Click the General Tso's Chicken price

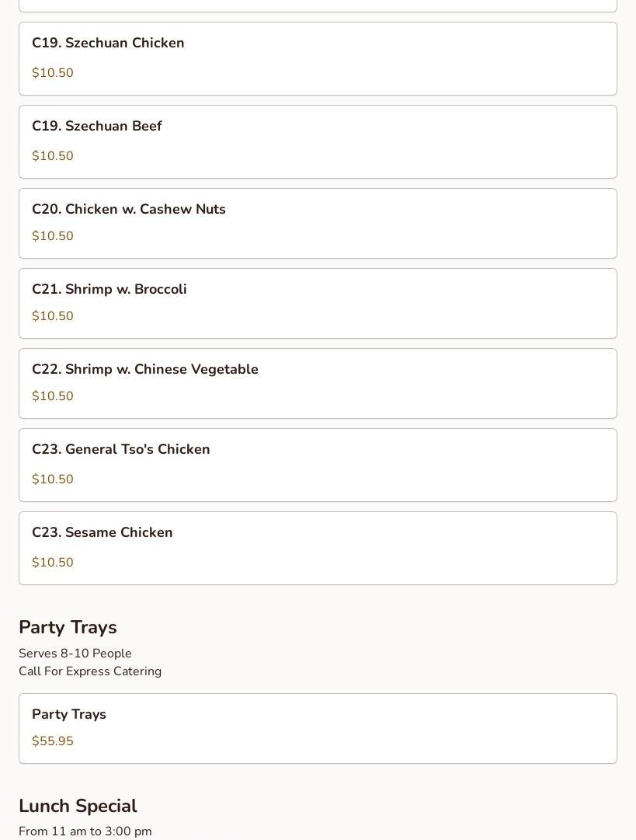pos(53,479)
